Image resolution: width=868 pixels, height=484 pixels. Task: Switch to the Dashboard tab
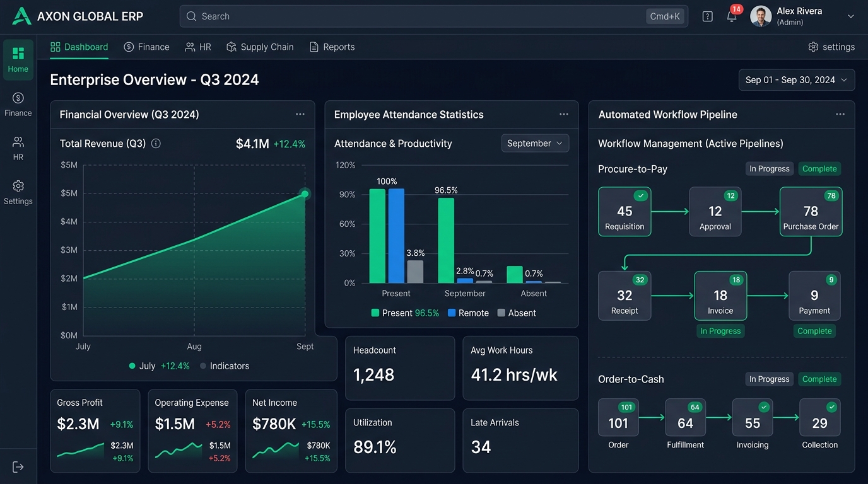click(79, 47)
